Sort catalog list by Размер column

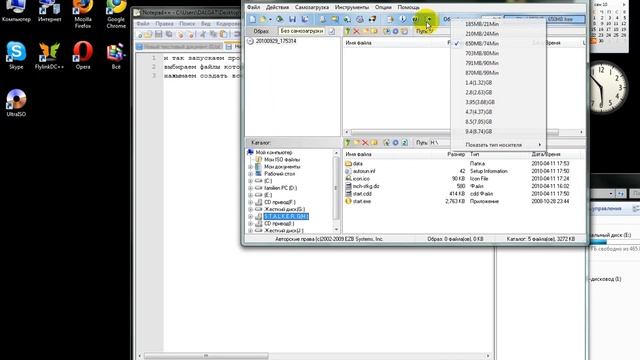click(456, 154)
